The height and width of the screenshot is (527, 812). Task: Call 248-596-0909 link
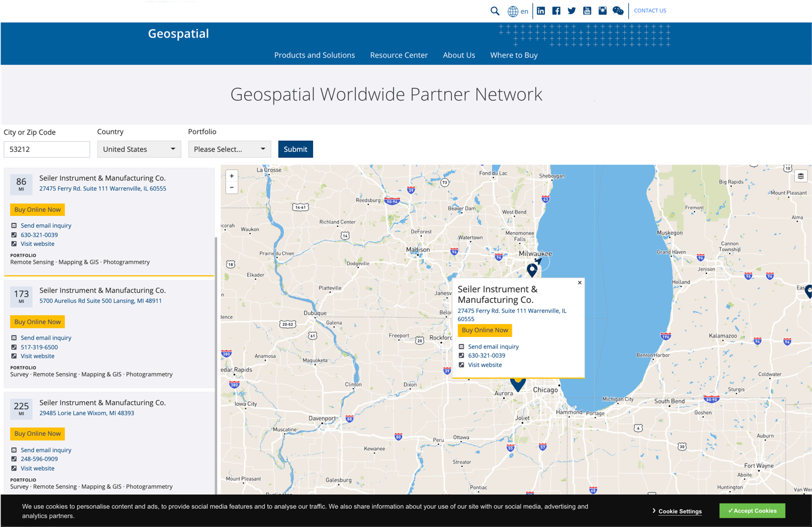point(39,459)
